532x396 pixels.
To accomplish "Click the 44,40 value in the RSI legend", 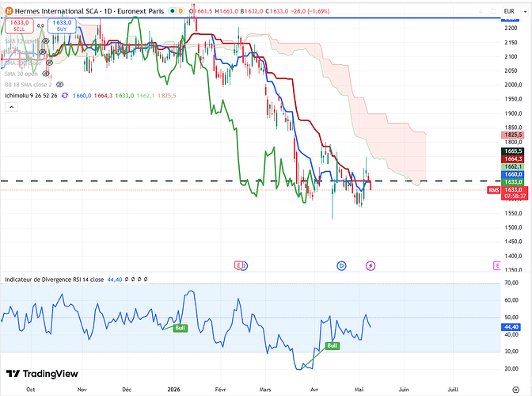I will pyautogui.click(x=114, y=280).
